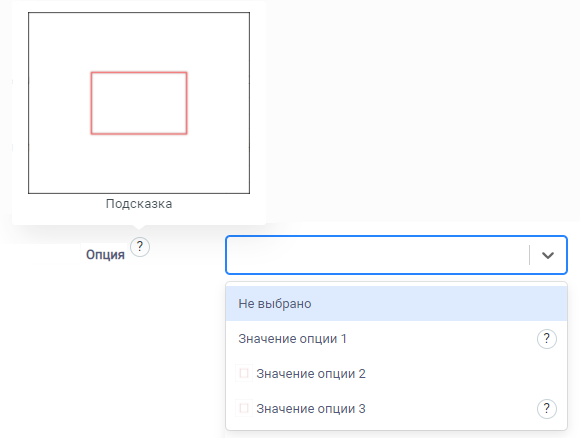
Task: Click the Подсказка caption under the image
Action: click(x=139, y=204)
